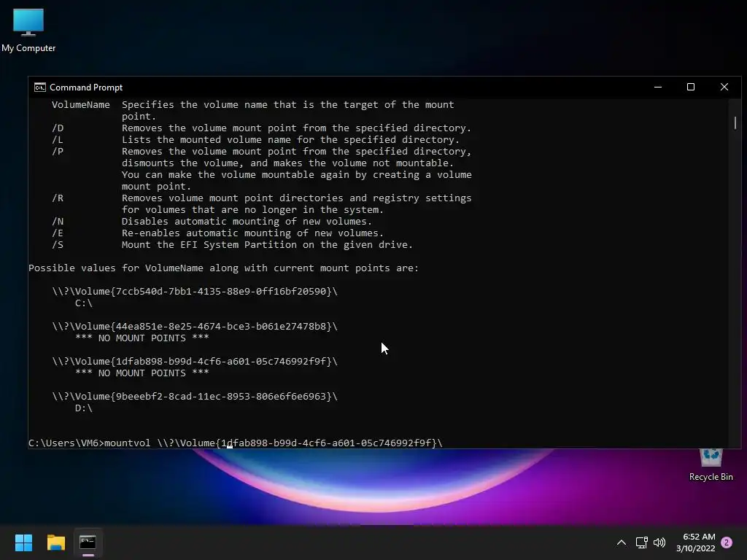Screen dimensions: 747x560
Task: Click the /E Re-enables automatic mounting line
Action: pos(217,233)
